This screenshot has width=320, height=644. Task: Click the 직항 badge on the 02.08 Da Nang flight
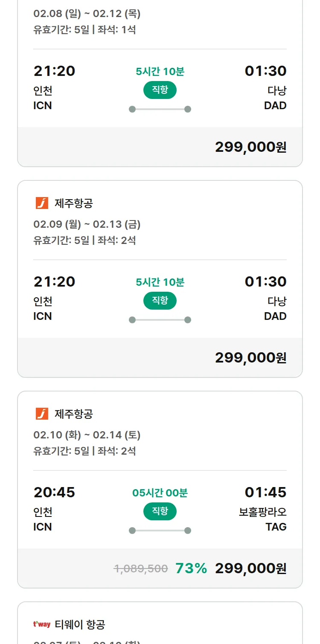tap(160, 90)
